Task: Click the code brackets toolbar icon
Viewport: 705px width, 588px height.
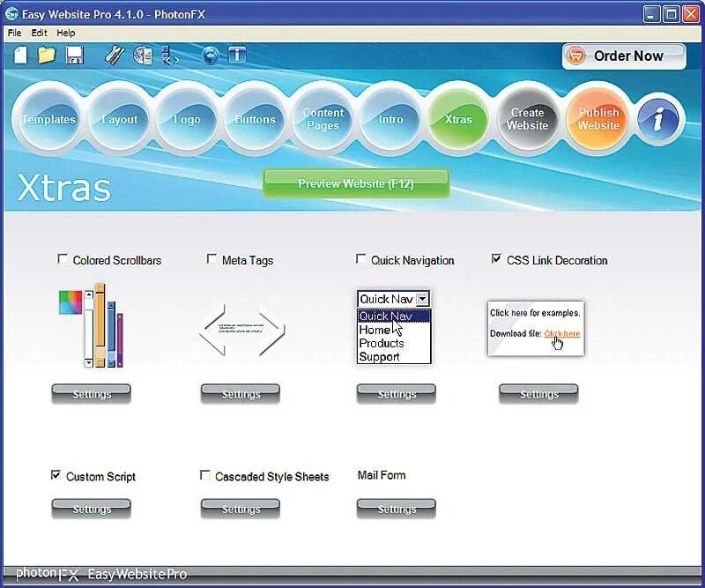Action: pos(170,56)
